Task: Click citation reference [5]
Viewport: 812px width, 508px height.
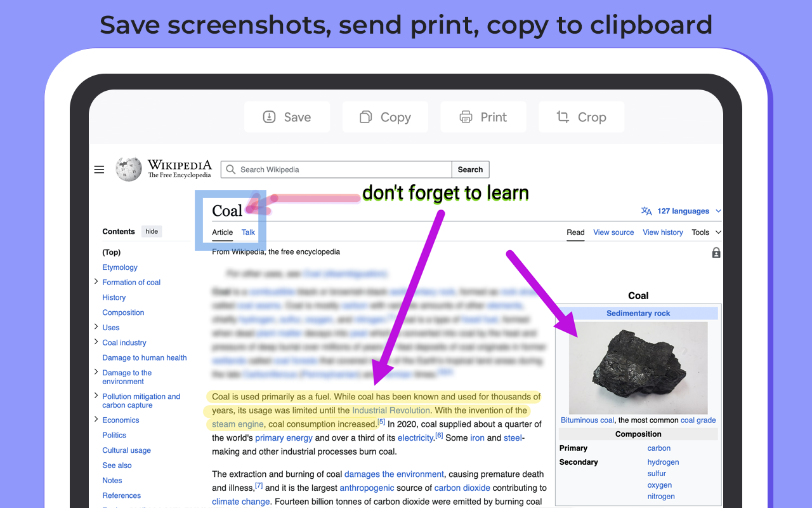Action: click(x=381, y=422)
